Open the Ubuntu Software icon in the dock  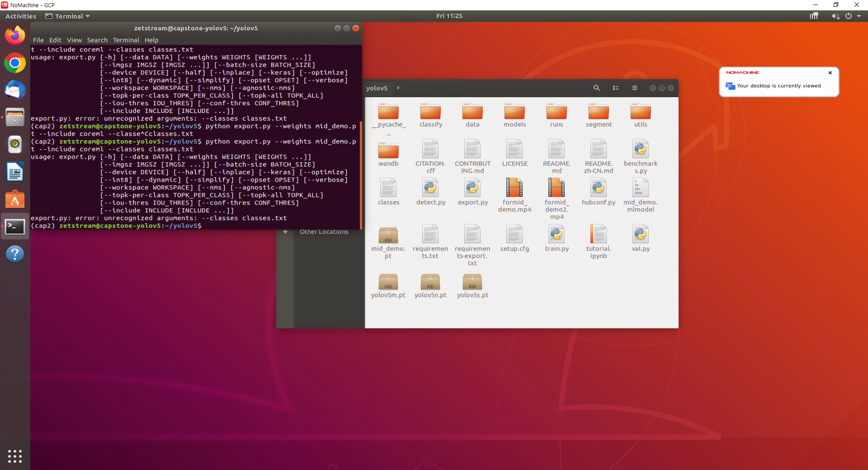click(15, 199)
